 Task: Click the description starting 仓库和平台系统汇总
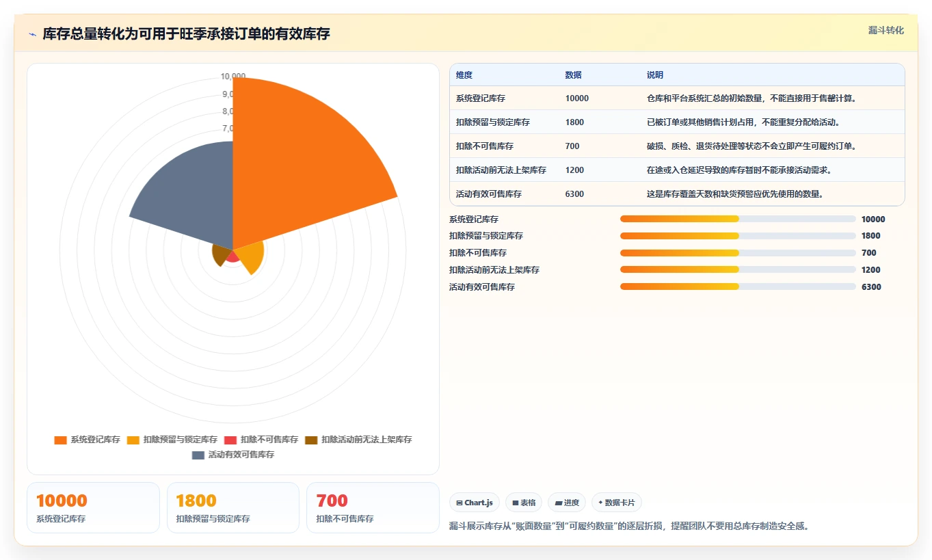[751, 98]
